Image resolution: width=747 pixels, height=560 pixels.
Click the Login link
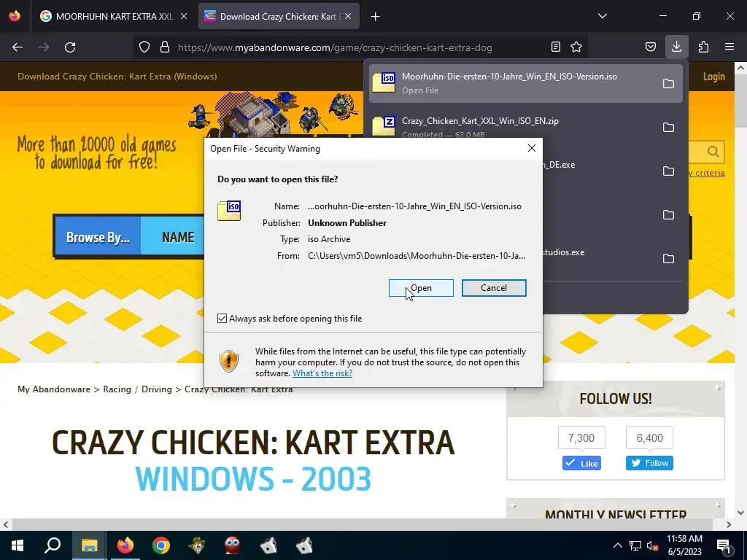click(713, 76)
